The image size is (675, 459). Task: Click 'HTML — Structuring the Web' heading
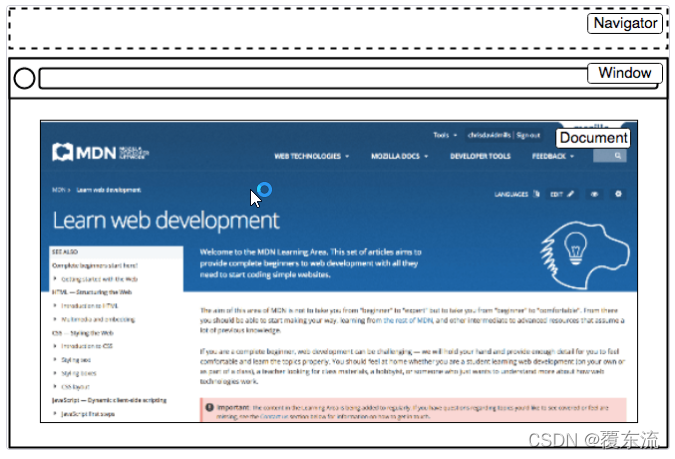(92, 292)
